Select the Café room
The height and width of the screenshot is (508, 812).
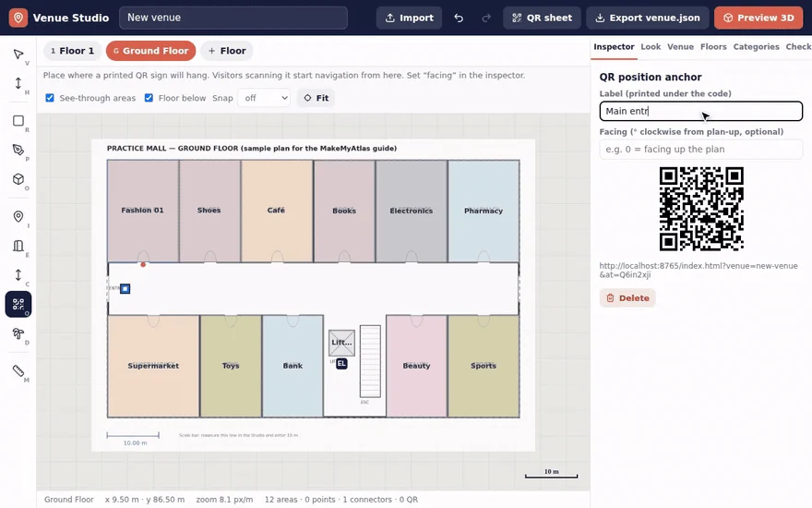pyautogui.click(x=277, y=211)
